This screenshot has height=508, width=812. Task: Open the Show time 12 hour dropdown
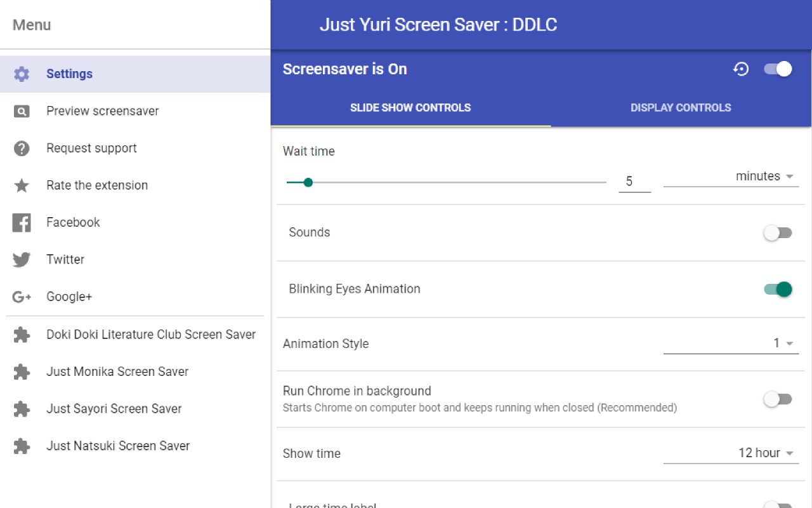pyautogui.click(x=731, y=453)
